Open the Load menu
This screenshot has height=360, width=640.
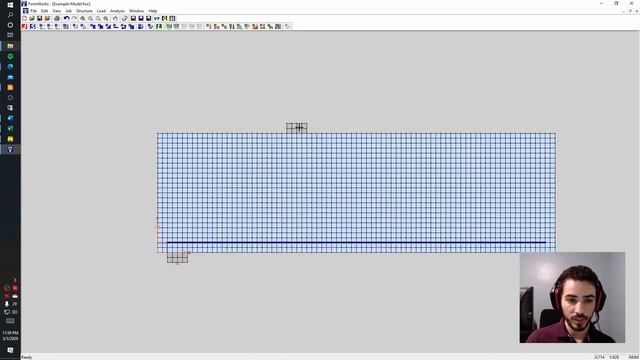[x=101, y=11]
